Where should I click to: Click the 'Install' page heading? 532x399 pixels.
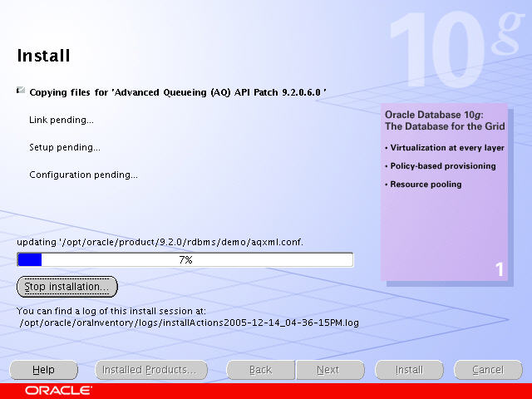(x=43, y=56)
